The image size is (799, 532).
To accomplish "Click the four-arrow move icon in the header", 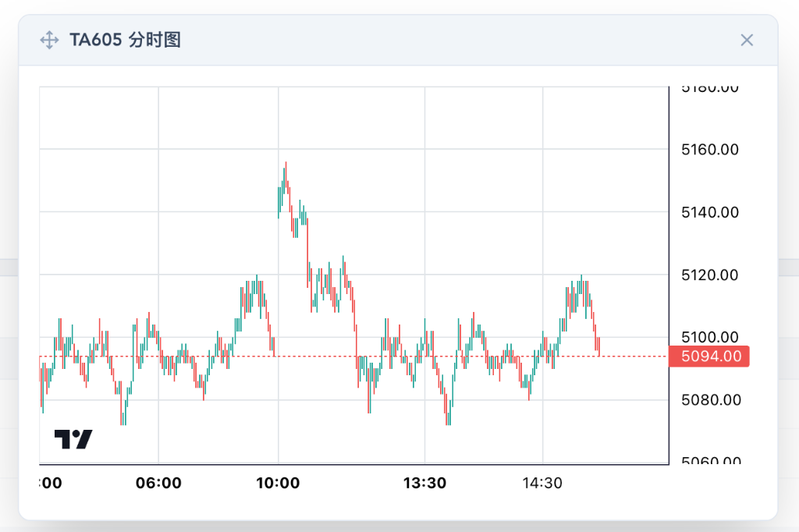I will point(49,40).
